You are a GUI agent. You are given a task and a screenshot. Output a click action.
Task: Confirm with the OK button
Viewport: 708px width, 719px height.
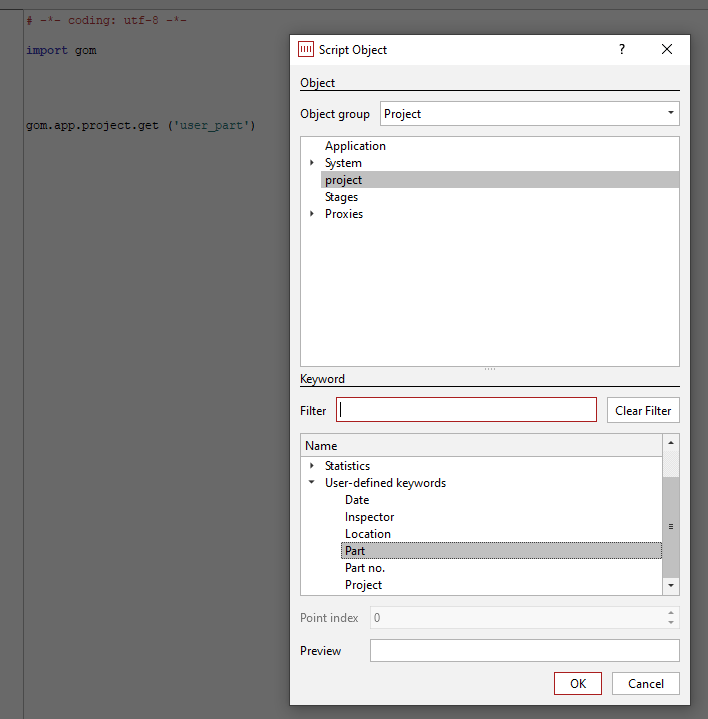(x=577, y=683)
